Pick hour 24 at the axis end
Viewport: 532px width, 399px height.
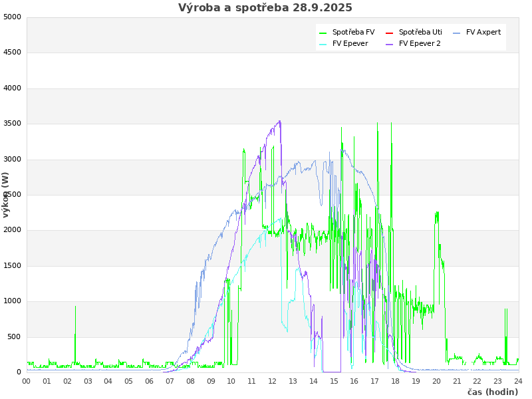coord(518,381)
